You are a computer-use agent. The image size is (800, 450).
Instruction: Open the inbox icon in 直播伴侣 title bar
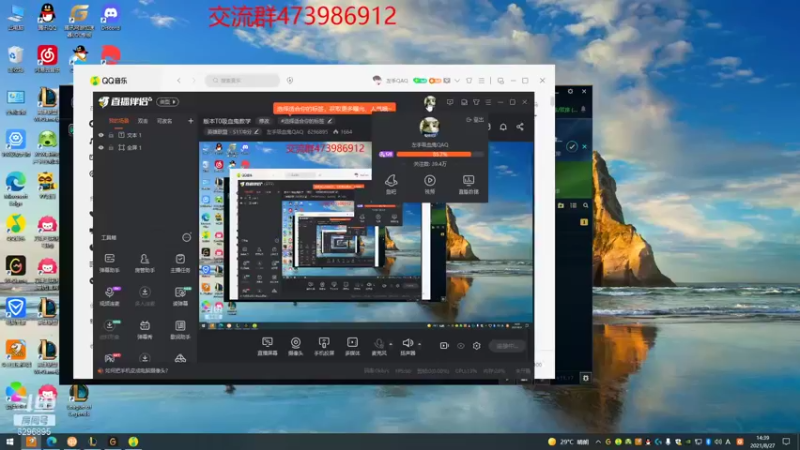tap(464, 102)
